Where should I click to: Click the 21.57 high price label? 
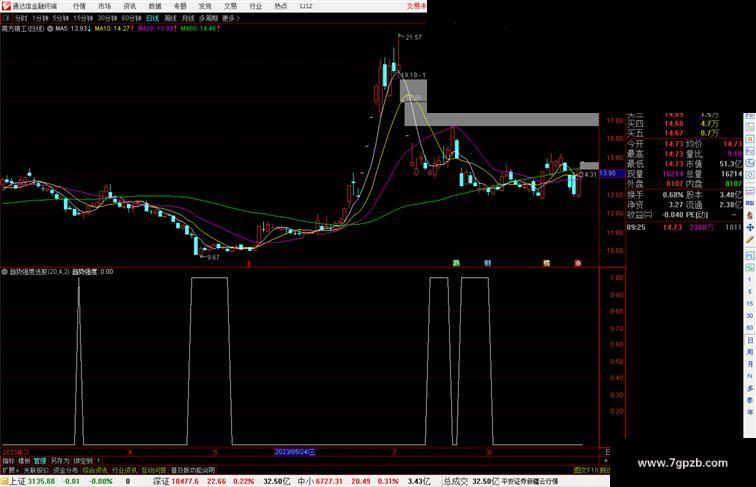(x=414, y=37)
